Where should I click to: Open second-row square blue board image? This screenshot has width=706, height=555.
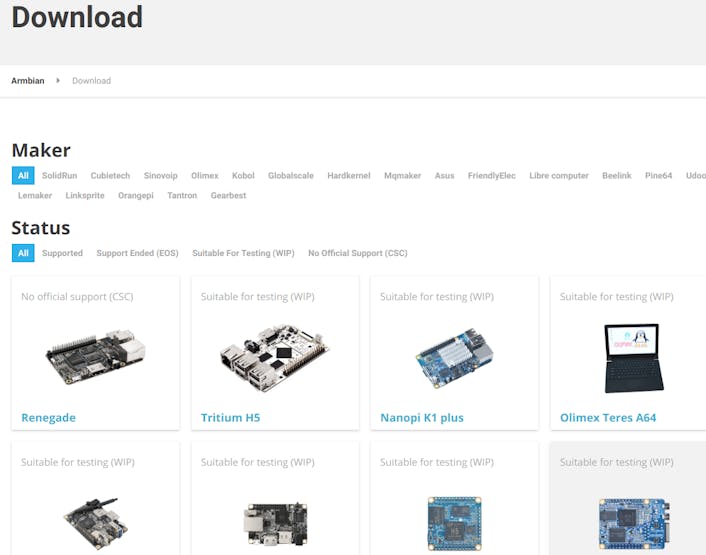(x=454, y=523)
